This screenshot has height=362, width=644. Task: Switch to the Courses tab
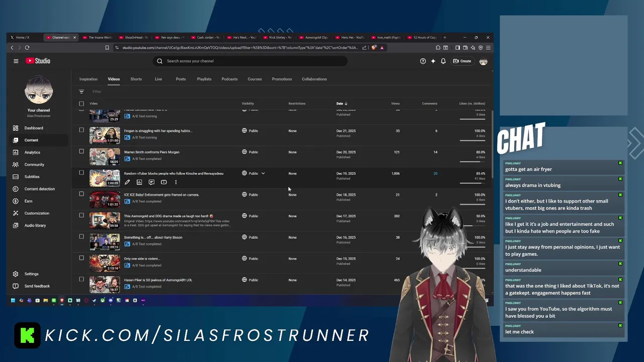[x=255, y=79]
